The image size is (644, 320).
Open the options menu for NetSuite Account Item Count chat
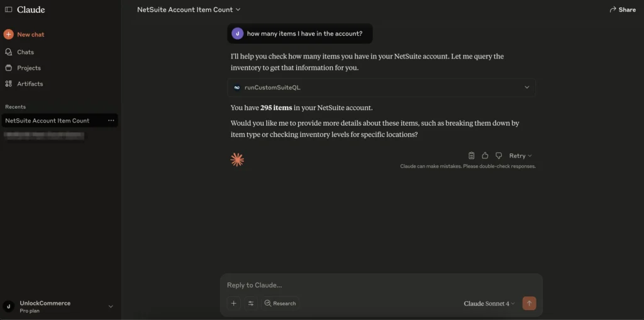pos(111,120)
